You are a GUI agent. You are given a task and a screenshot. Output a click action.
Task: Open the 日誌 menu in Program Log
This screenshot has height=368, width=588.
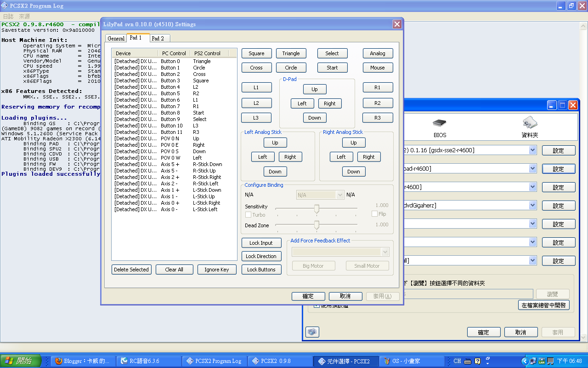8,17
